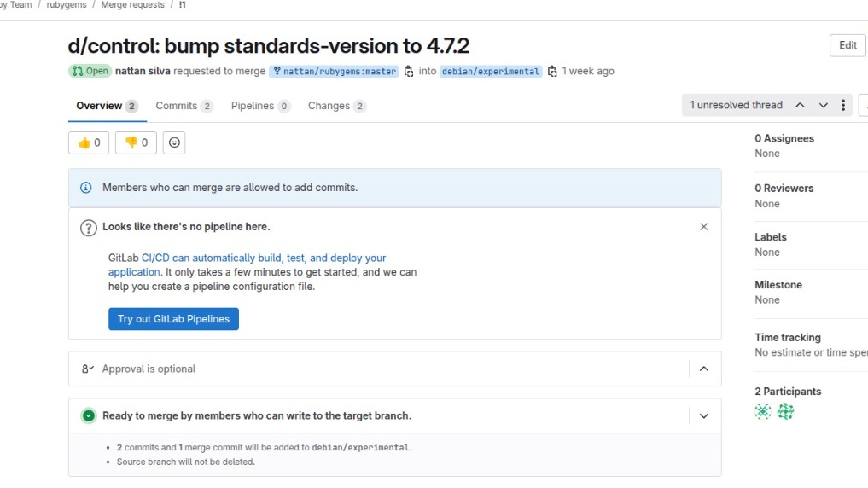Switch to the Changes tab

[336, 106]
